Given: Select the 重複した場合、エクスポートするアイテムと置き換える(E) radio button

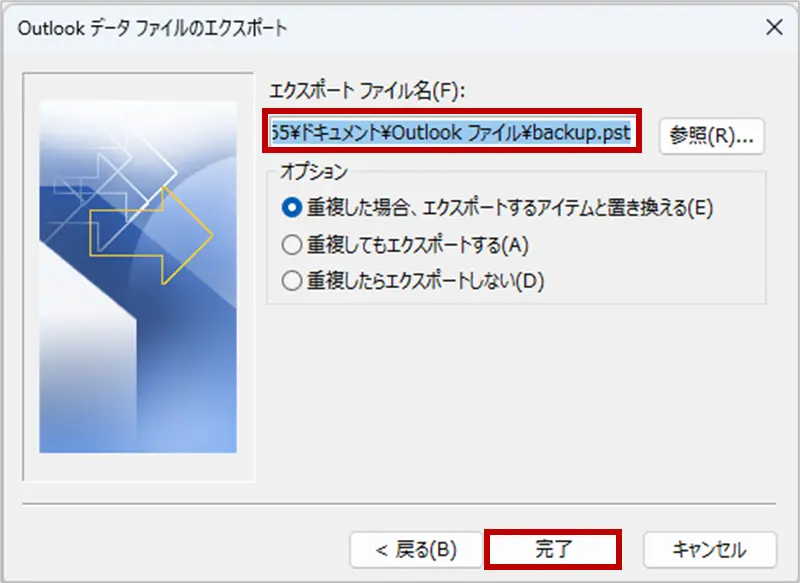Looking at the screenshot, I should 292,208.
